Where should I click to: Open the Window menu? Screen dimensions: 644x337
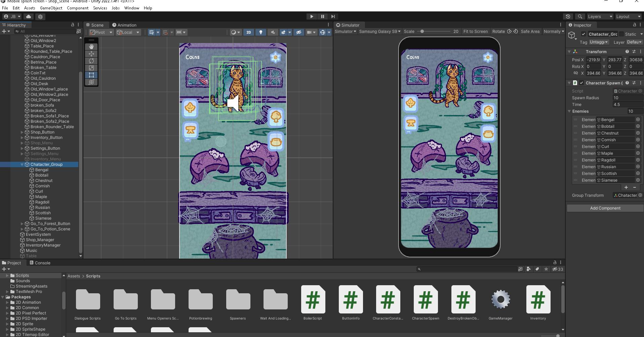pyautogui.click(x=132, y=8)
